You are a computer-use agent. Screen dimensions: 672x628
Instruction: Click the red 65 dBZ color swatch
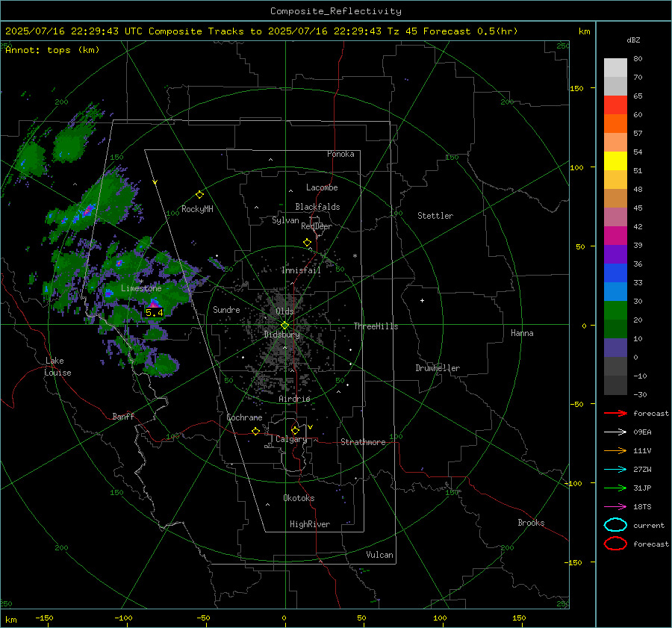(x=615, y=105)
